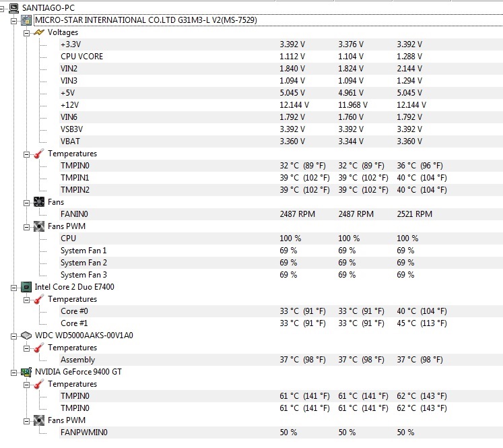Click the Intel Core 2 Duo CPU icon
Image resolution: width=503 pixels, height=448 pixels.
pyautogui.click(x=26, y=287)
